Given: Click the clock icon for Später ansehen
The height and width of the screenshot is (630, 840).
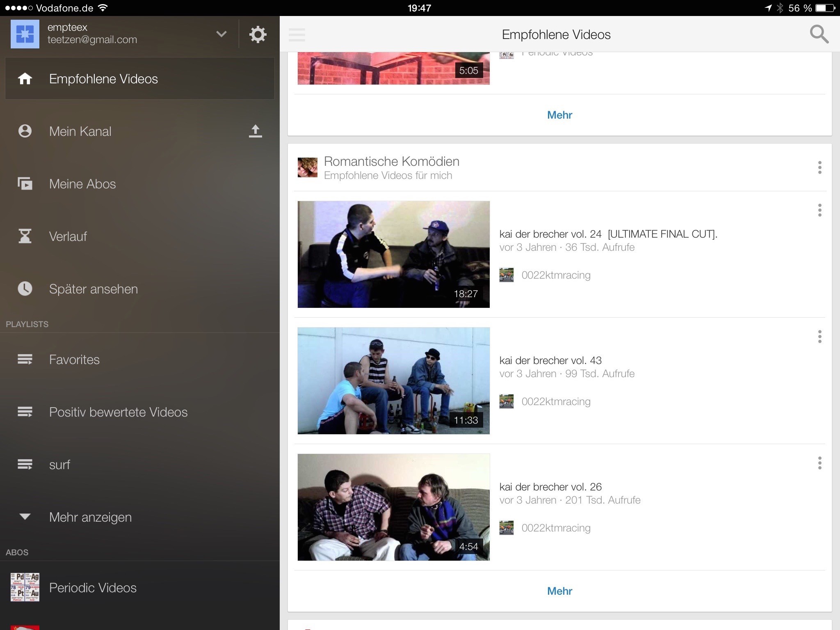Looking at the screenshot, I should tap(25, 289).
